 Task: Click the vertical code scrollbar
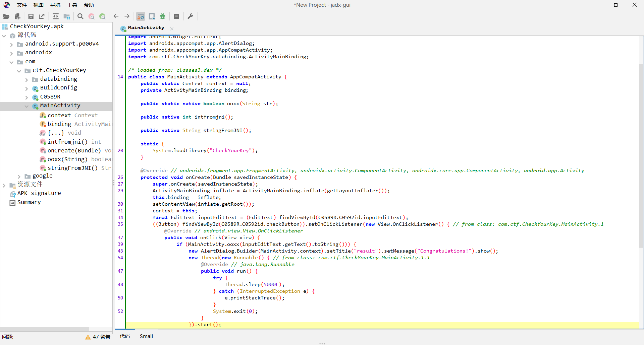[641, 156]
